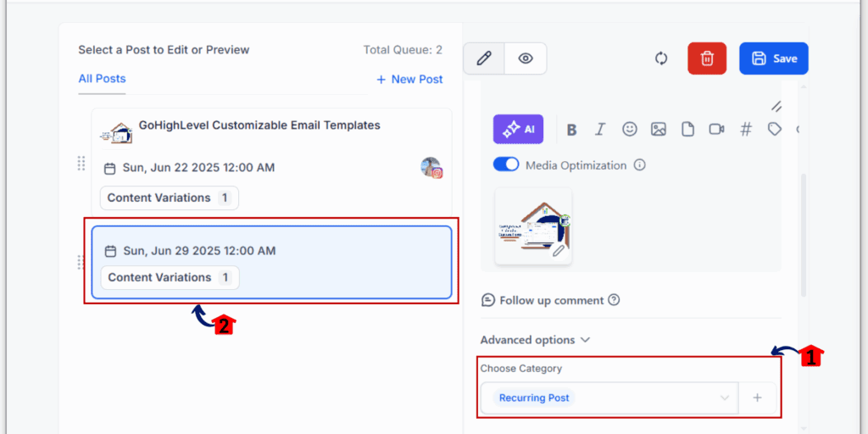Open the emoji picker

pos(629,130)
